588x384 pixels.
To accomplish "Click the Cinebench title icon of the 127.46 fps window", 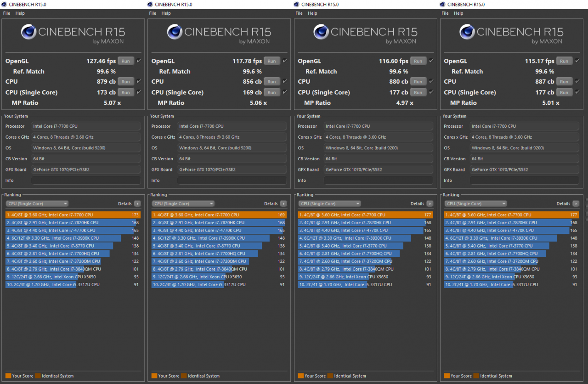I will pos(4,5).
